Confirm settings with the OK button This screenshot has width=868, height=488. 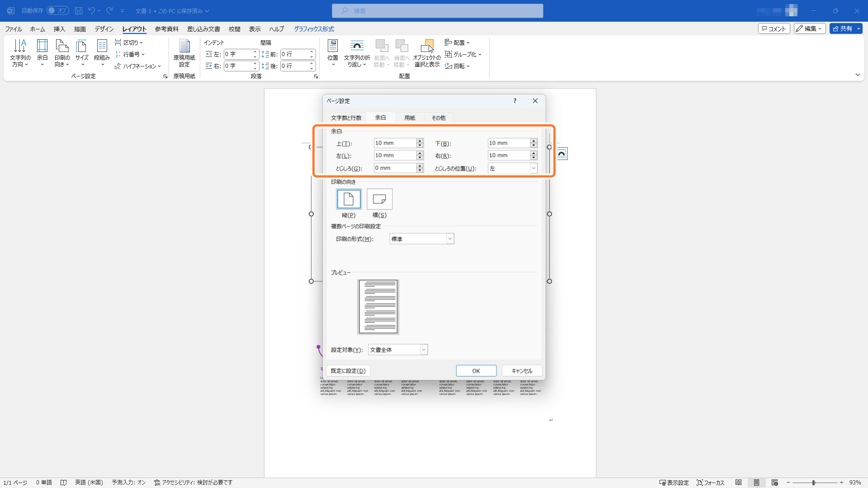476,370
